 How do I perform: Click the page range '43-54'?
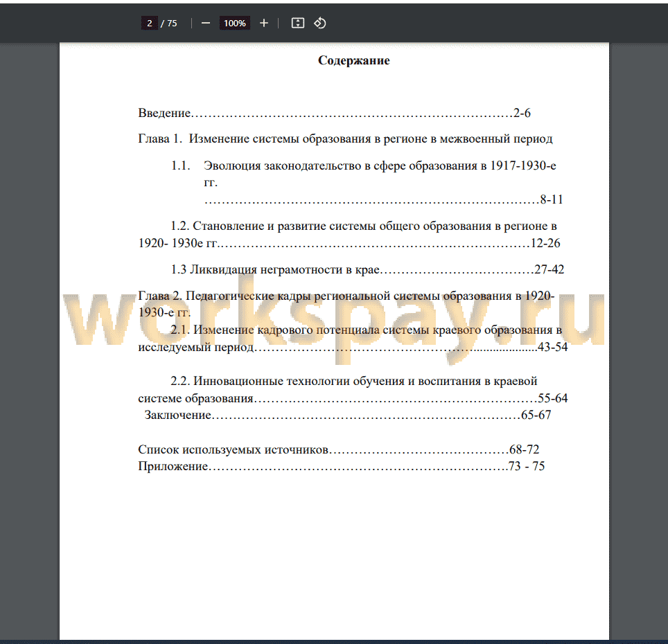pyautogui.click(x=553, y=347)
